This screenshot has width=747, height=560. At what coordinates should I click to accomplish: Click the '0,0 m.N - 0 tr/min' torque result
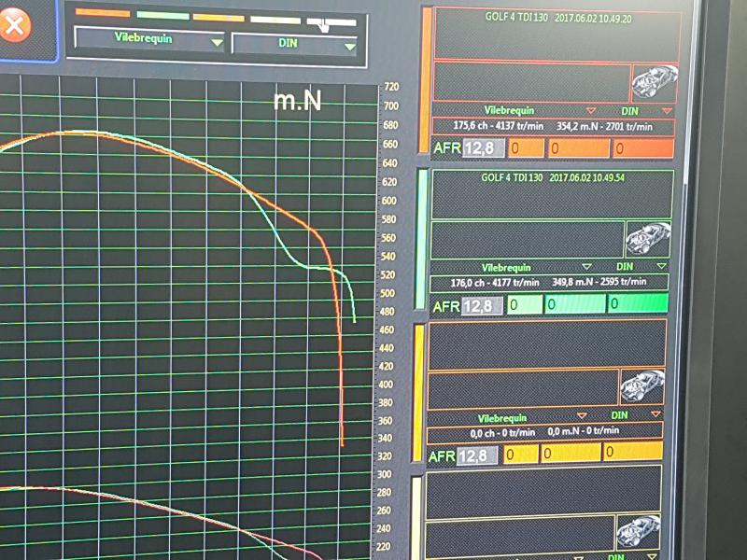584,431
